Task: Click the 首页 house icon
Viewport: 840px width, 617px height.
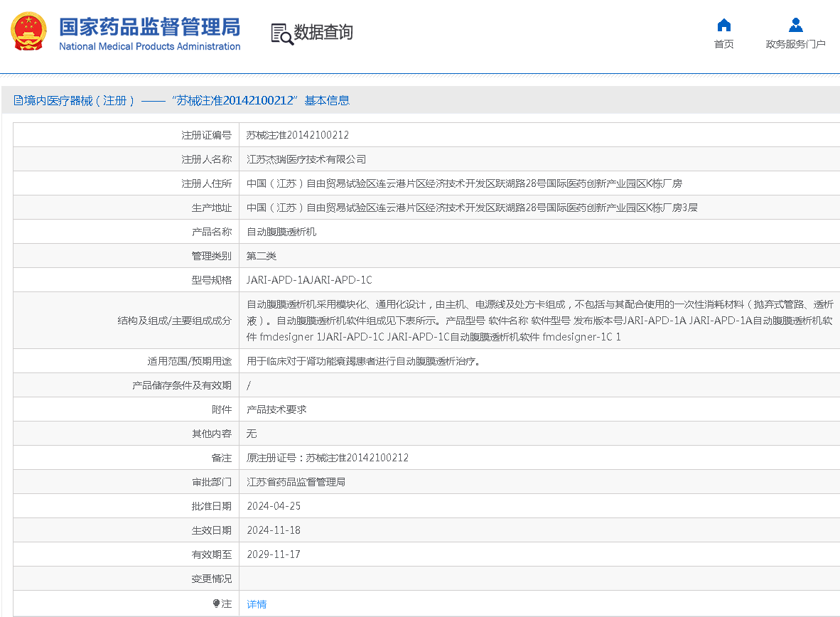Action: (x=723, y=26)
